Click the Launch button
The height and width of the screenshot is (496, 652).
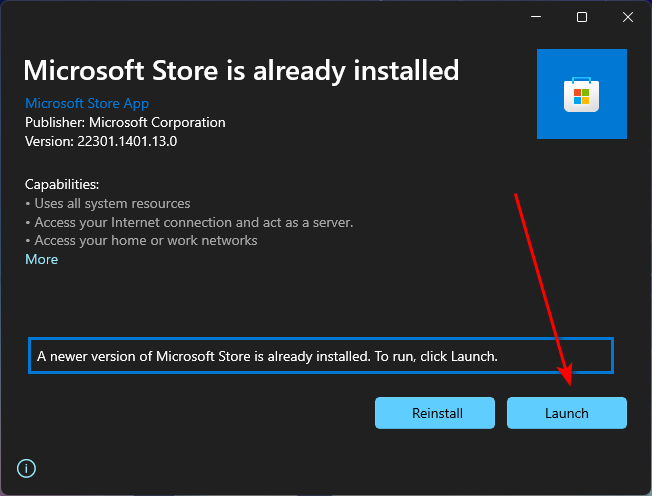point(566,413)
